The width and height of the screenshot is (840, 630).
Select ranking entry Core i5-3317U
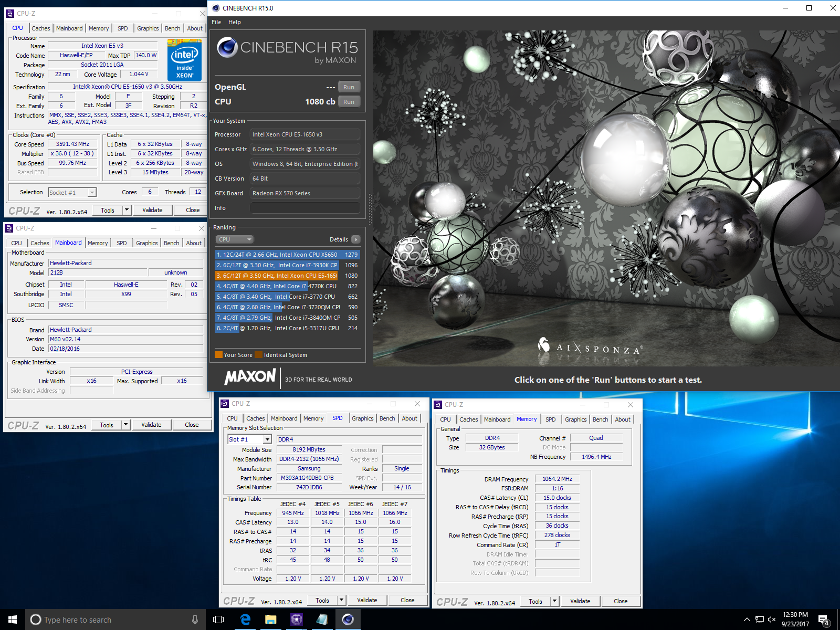(x=287, y=328)
